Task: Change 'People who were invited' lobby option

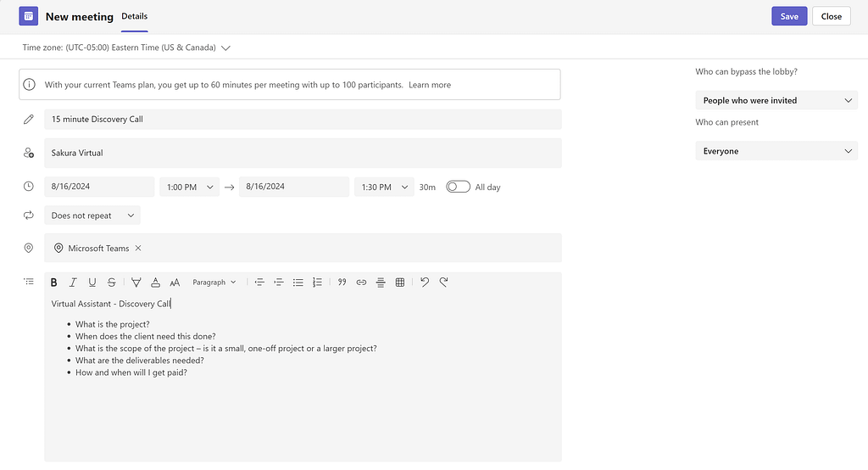Action: (776, 100)
